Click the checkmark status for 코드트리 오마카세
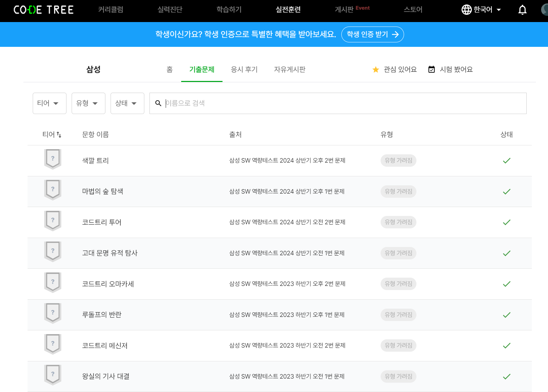Image resolution: width=548 pixels, height=392 pixels. 507,284
